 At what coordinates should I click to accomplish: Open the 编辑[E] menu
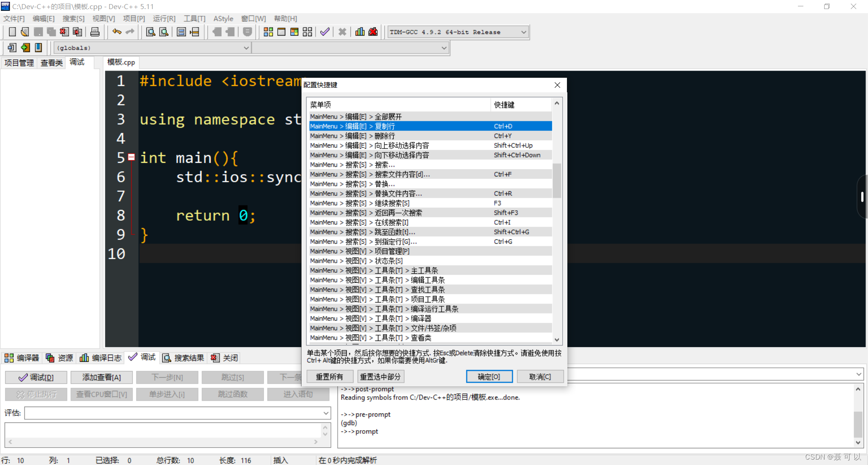click(x=43, y=19)
